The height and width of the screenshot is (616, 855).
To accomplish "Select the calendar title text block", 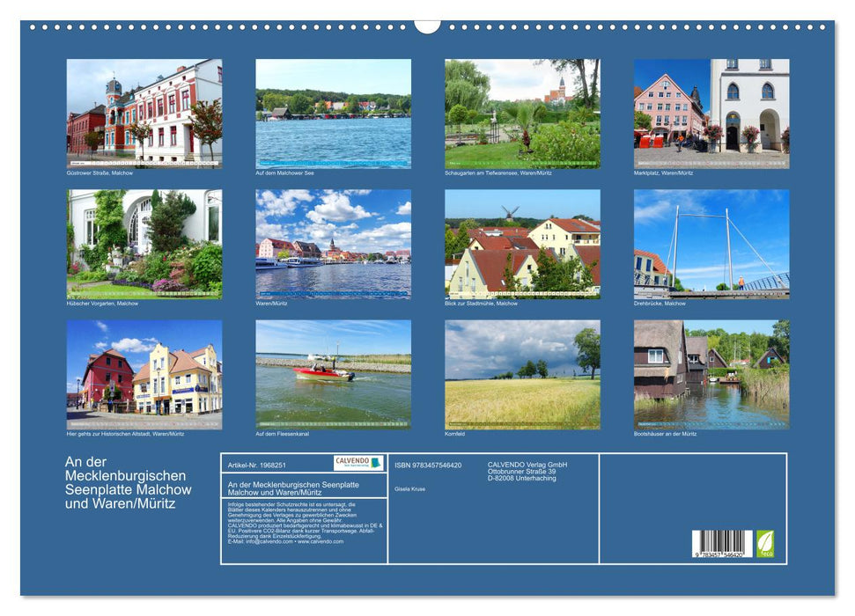I will tap(123, 481).
